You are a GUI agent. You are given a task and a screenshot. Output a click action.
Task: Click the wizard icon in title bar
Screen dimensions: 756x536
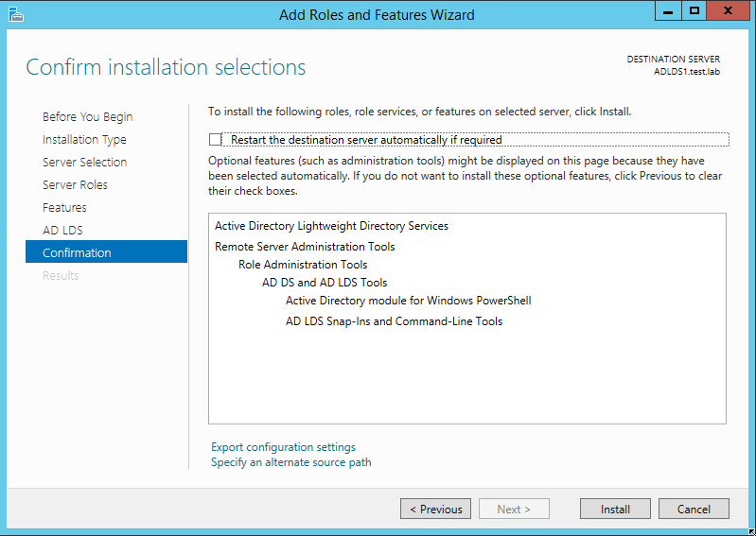pos(15,14)
